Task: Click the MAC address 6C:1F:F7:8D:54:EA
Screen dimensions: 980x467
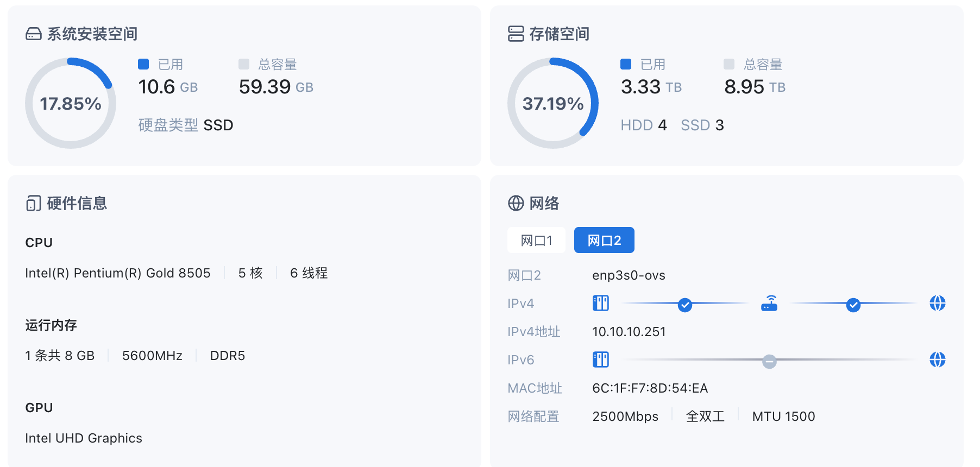Action: 650,388
